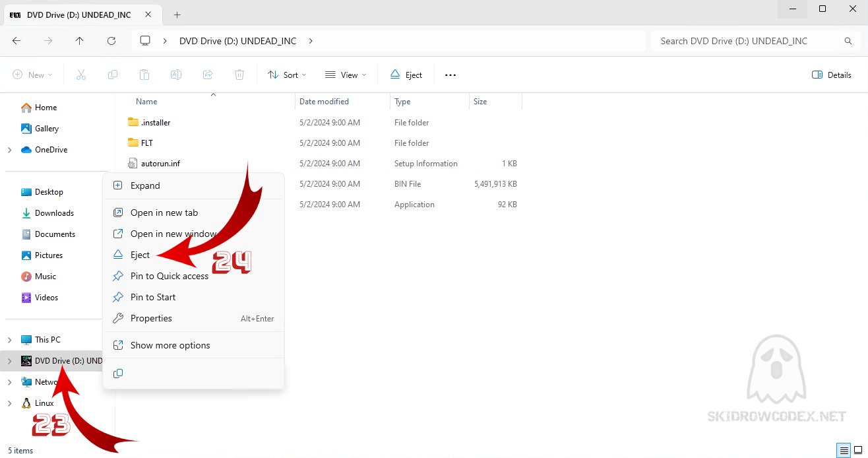
Task: Sort by the Type column header
Action: pyautogui.click(x=402, y=102)
